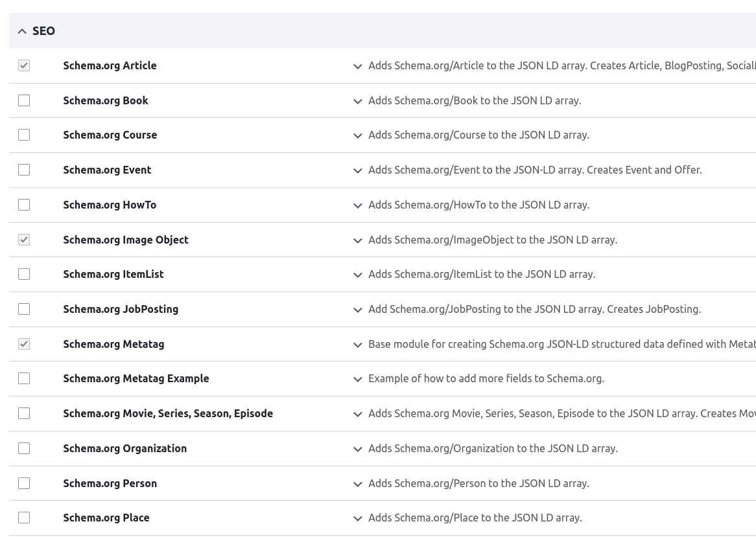The image size is (756, 537).
Task: Enable the Schema.org Place module checkbox
Action: point(23,518)
